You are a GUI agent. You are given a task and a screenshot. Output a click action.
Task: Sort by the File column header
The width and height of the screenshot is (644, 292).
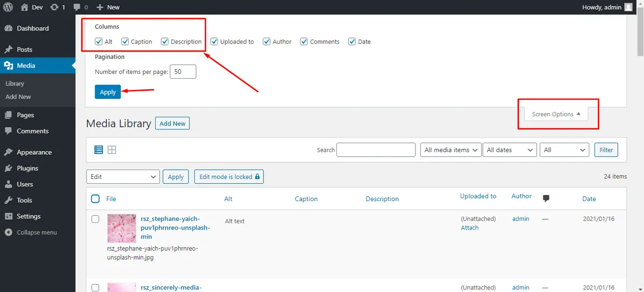(x=111, y=199)
